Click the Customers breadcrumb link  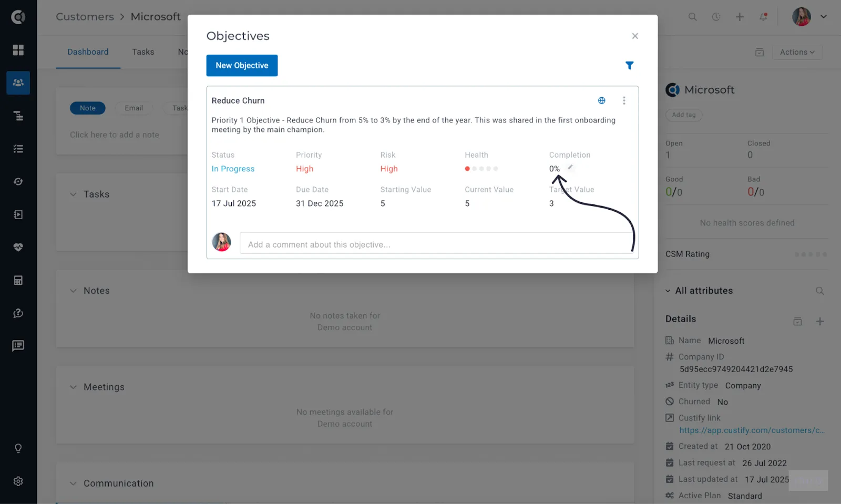point(85,17)
